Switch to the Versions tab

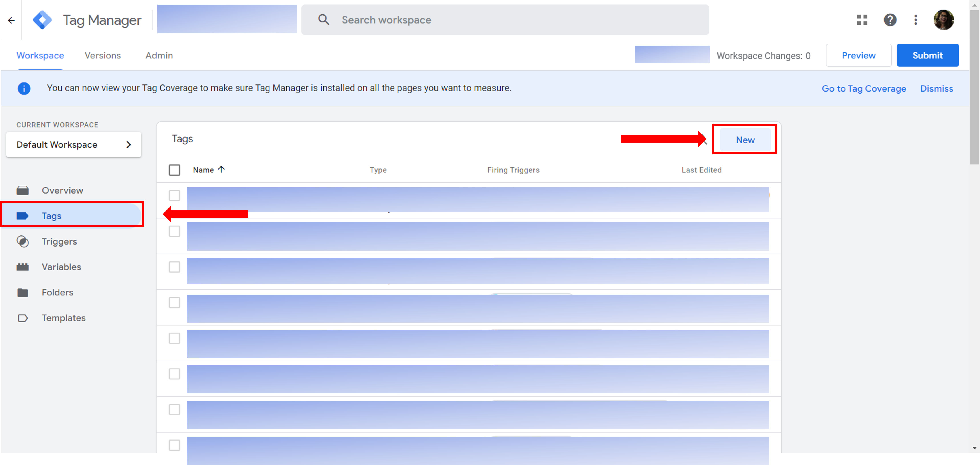[103, 56]
